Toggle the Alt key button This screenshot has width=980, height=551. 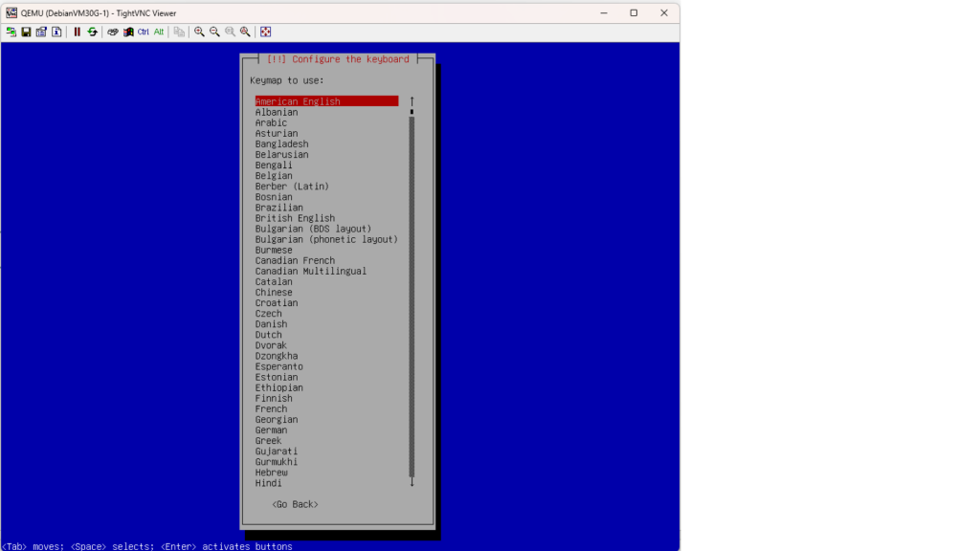click(159, 32)
